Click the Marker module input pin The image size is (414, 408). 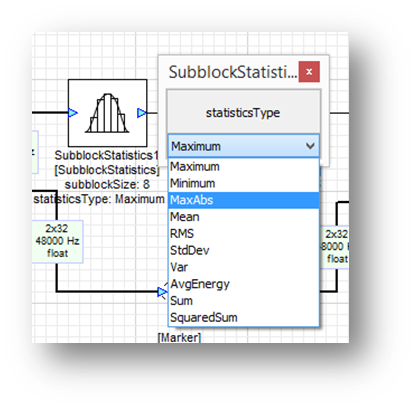pyautogui.click(x=162, y=292)
